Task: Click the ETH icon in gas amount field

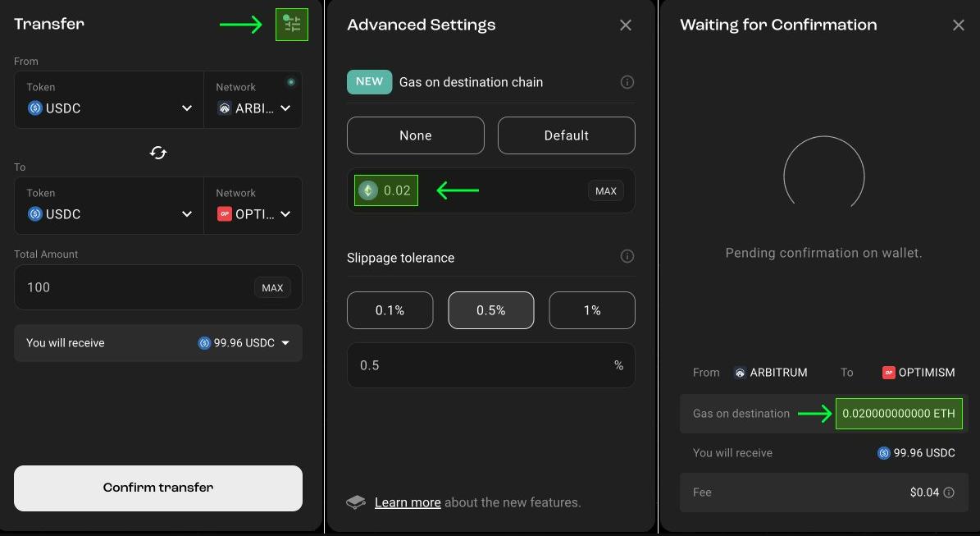Action: click(368, 190)
